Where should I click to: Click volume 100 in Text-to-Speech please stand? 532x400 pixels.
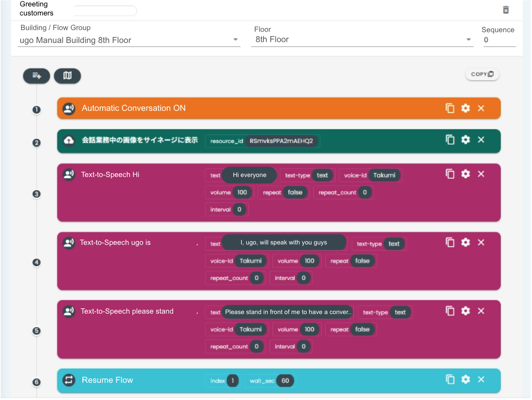309,329
